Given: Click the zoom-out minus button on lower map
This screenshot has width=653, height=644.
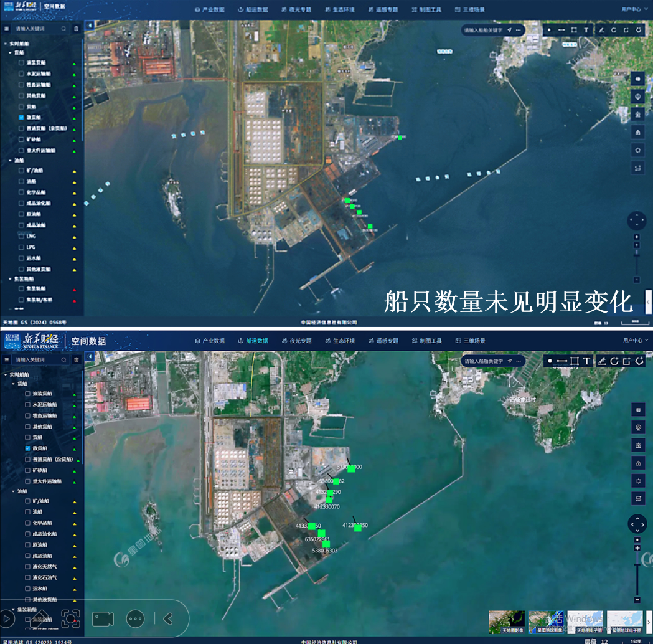Looking at the screenshot, I should point(637,600).
